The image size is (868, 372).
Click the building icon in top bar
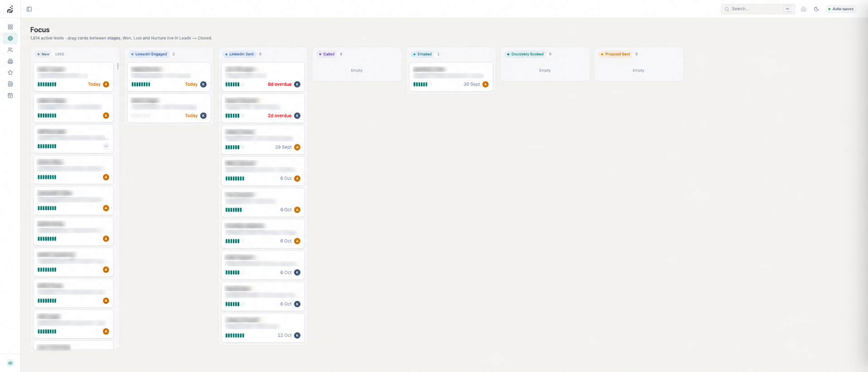pyautogui.click(x=803, y=9)
